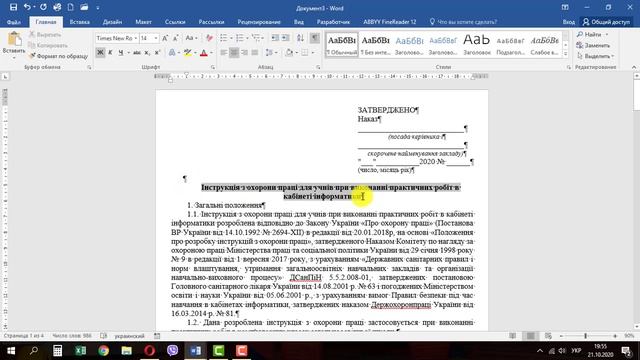Open the font name dropdown
The image size is (640, 360).
point(136,38)
